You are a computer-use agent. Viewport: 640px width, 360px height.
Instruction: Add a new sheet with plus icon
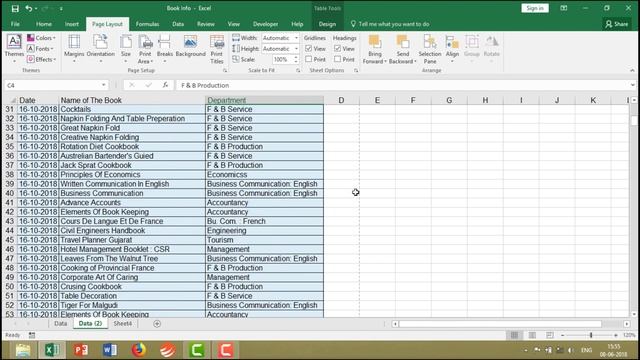click(157, 324)
